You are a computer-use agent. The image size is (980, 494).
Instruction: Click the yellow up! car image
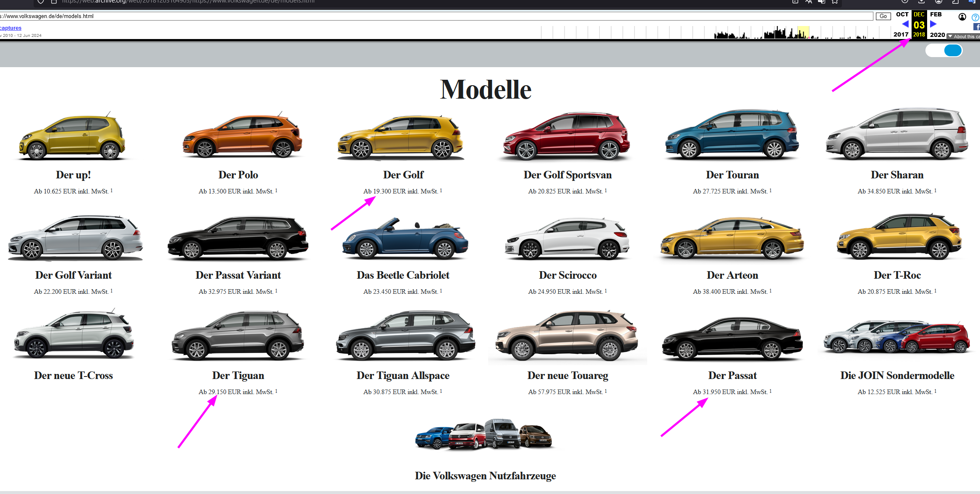pyautogui.click(x=73, y=136)
